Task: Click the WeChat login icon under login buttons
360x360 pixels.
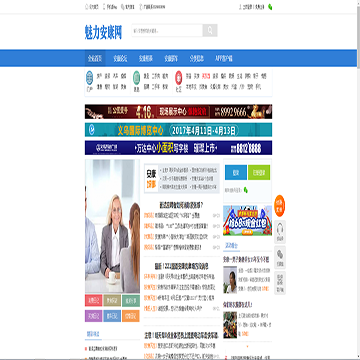Action: pos(246,190)
